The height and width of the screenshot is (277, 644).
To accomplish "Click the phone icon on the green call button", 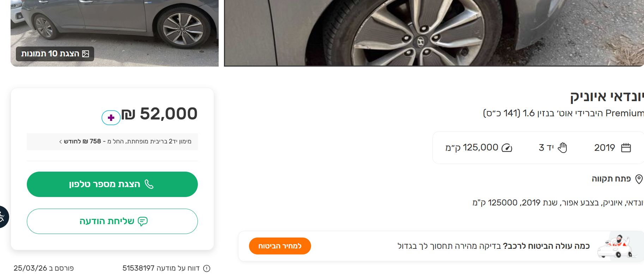I will tap(150, 184).
